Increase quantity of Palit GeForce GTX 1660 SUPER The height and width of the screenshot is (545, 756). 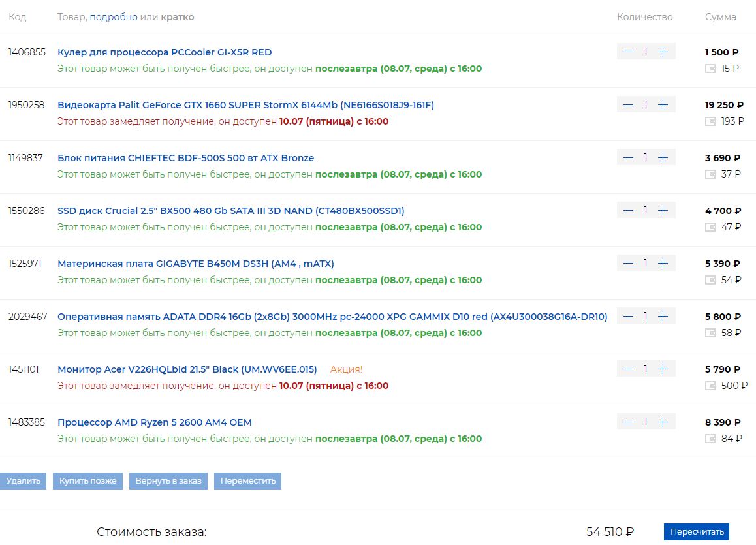coord(663,104)
